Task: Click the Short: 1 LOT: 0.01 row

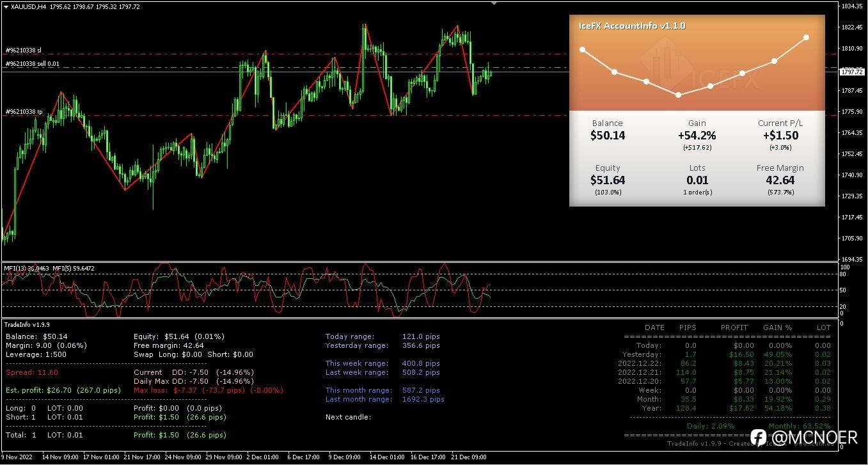Action: 44,417
